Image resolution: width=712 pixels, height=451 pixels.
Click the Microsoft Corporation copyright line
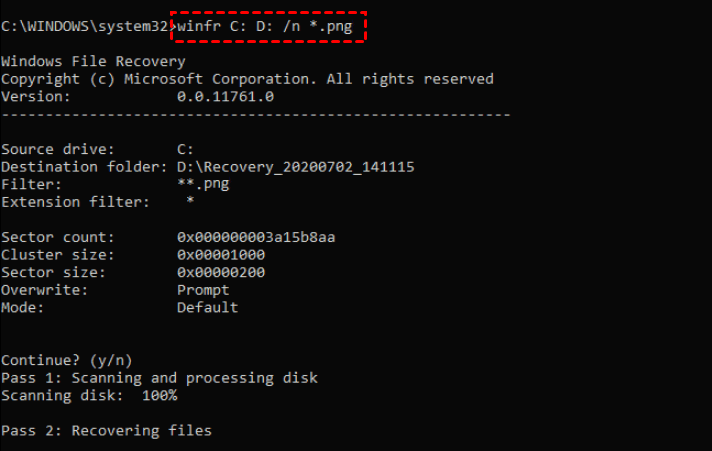tap(247, 79)
